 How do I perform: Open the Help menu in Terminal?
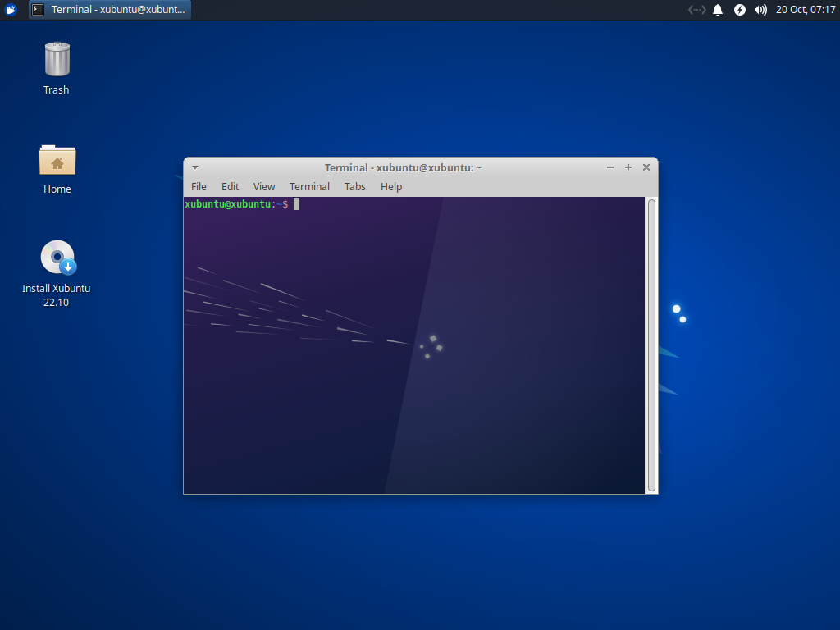click(x=391, y=186)
